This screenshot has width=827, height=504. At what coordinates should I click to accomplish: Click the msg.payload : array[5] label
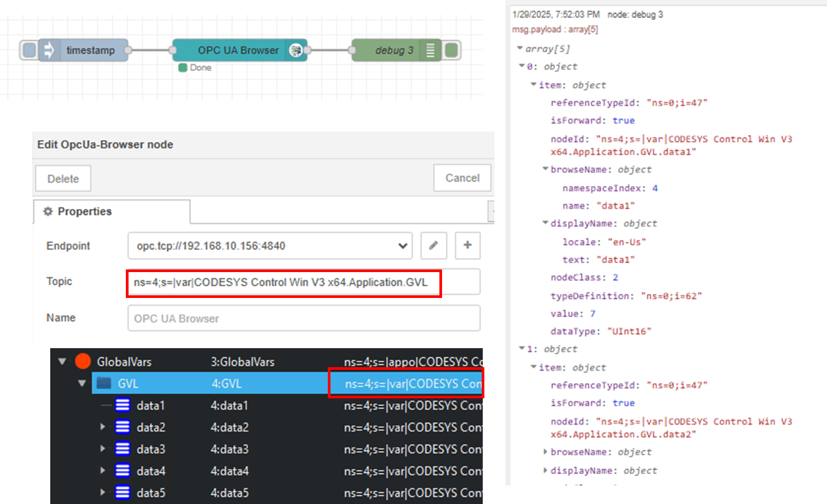pos(555,30)
